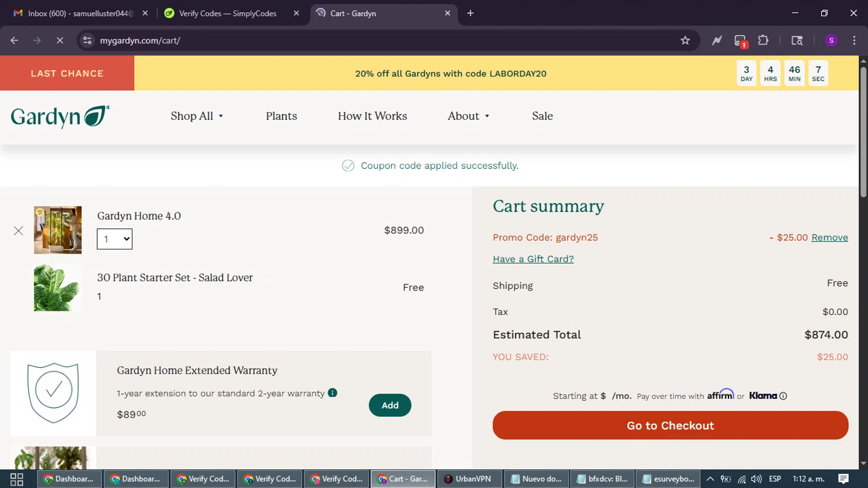Remove Gardyn Home 4.0 with X icon

pyautogui.click(x=19, y=231)
